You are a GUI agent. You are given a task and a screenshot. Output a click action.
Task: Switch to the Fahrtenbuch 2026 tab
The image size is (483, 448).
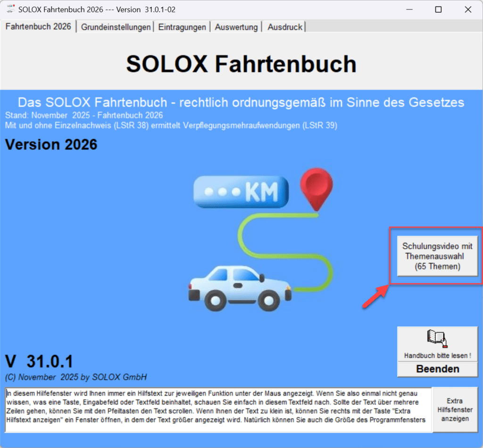[38, 26]
